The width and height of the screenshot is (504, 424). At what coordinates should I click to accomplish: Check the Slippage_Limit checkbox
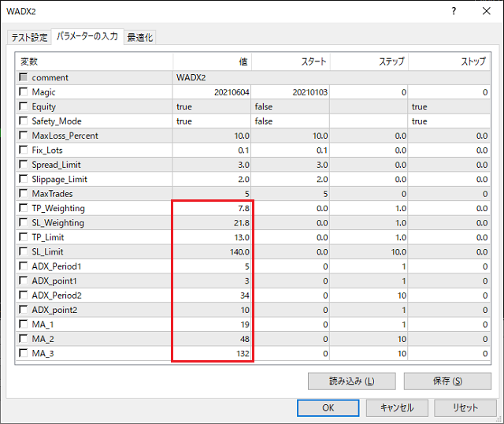point(24,179)
